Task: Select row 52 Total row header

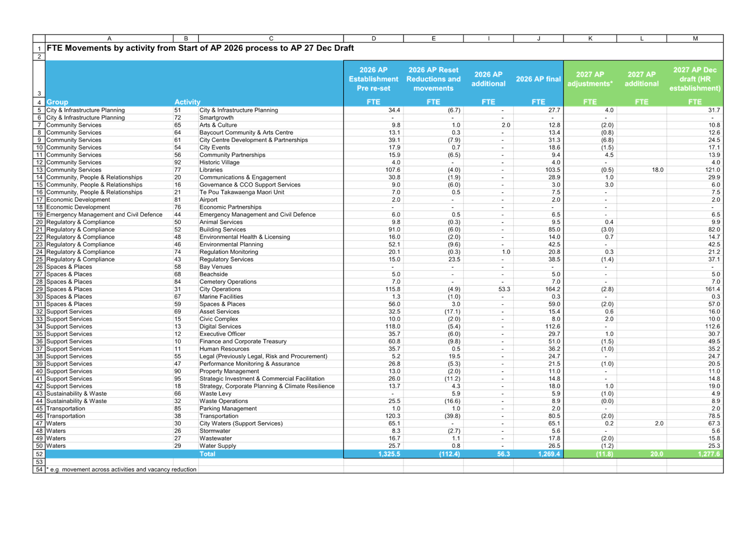Action: click(x=39, y=454)
